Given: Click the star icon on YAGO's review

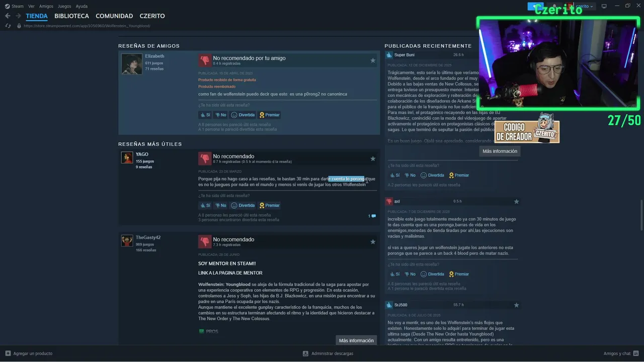Looking at the screenshot, I should (x=373, y=158).
